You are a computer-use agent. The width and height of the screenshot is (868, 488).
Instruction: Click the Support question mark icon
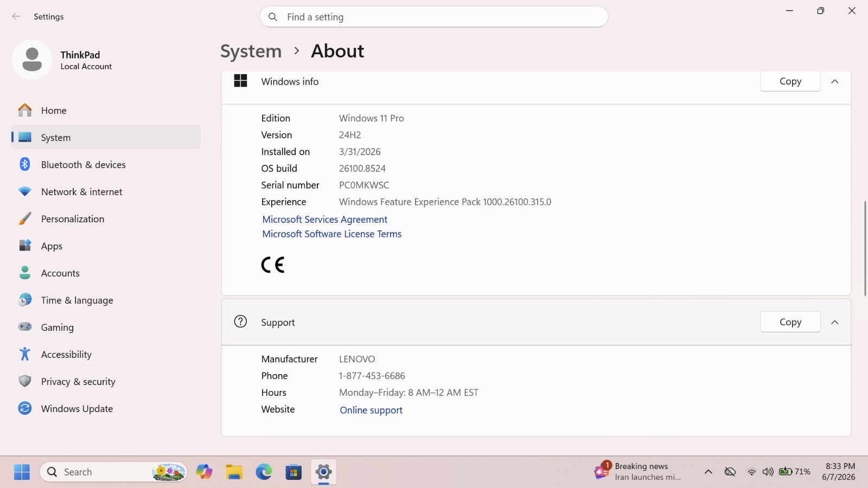240,322
